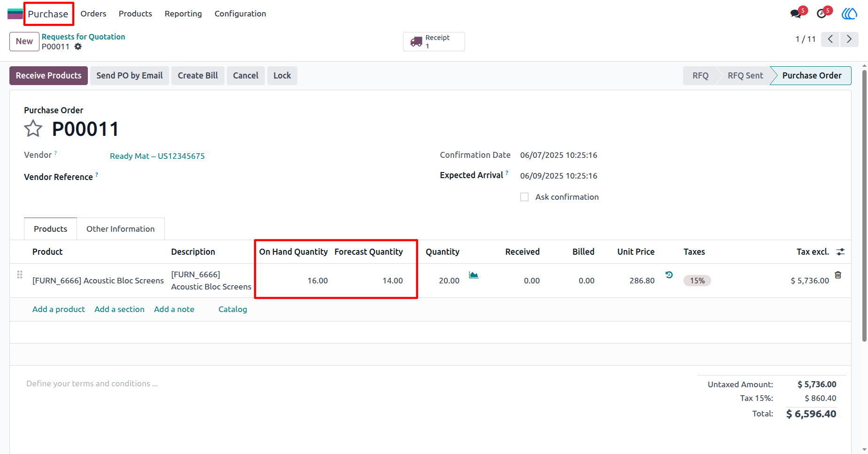Open the activities clock icon

point(821,13)
